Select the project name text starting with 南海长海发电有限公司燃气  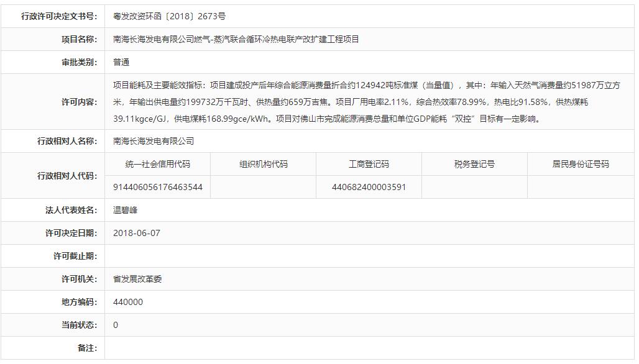[236, 40]
